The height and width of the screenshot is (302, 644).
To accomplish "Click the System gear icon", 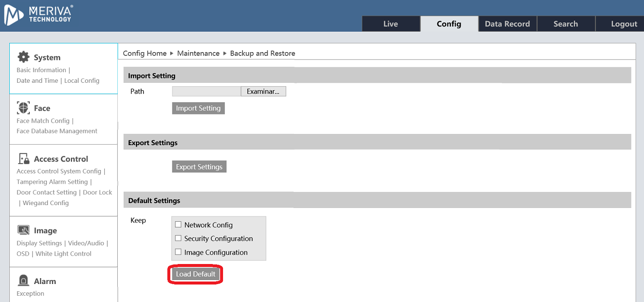I will (x=23, y=57).
